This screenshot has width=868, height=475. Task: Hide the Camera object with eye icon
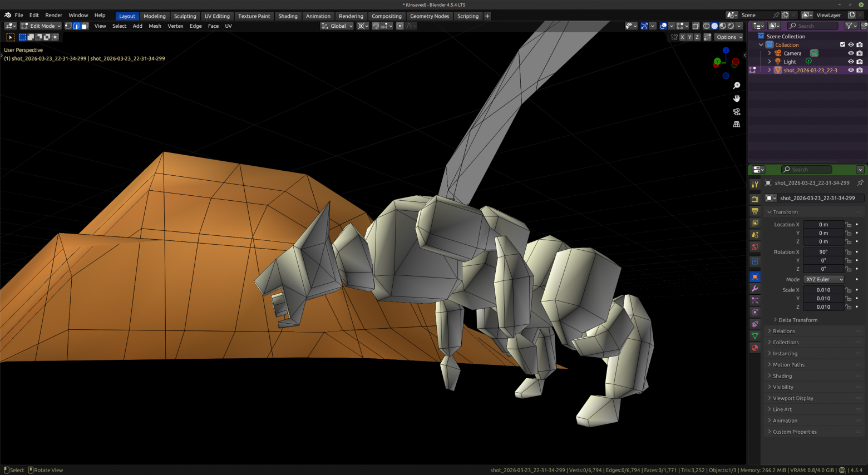point(851,53)
